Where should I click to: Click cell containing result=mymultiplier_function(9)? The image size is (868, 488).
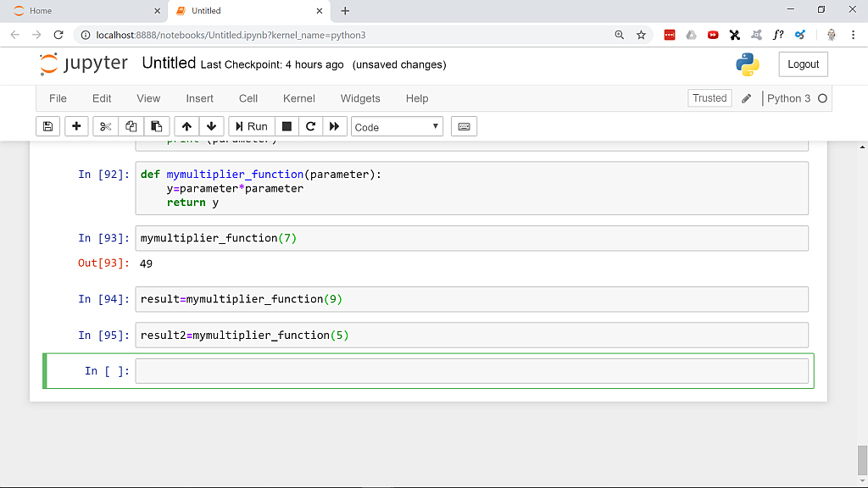(x=471, y=299)
